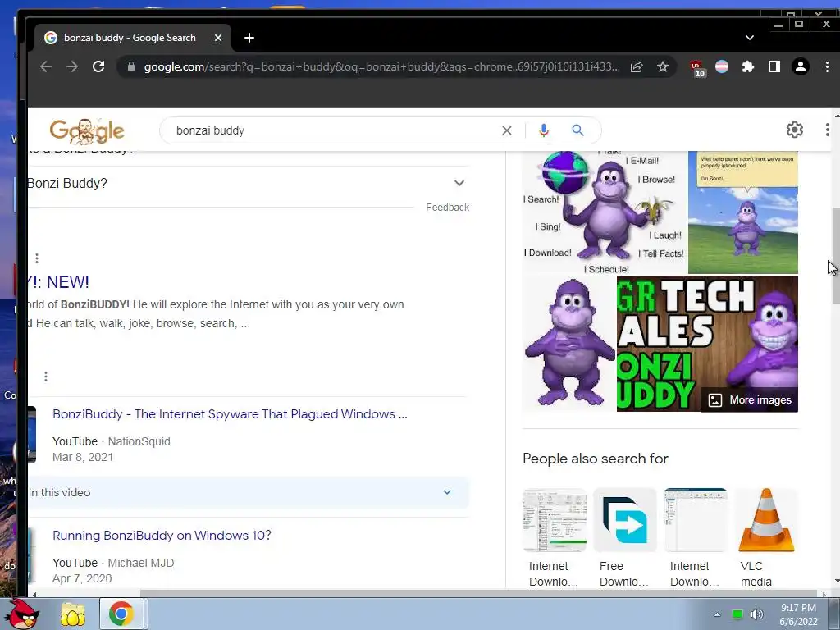Open a new tab with plus
Viewport: 840px width, 630px height.
click(x=249, y=38)
